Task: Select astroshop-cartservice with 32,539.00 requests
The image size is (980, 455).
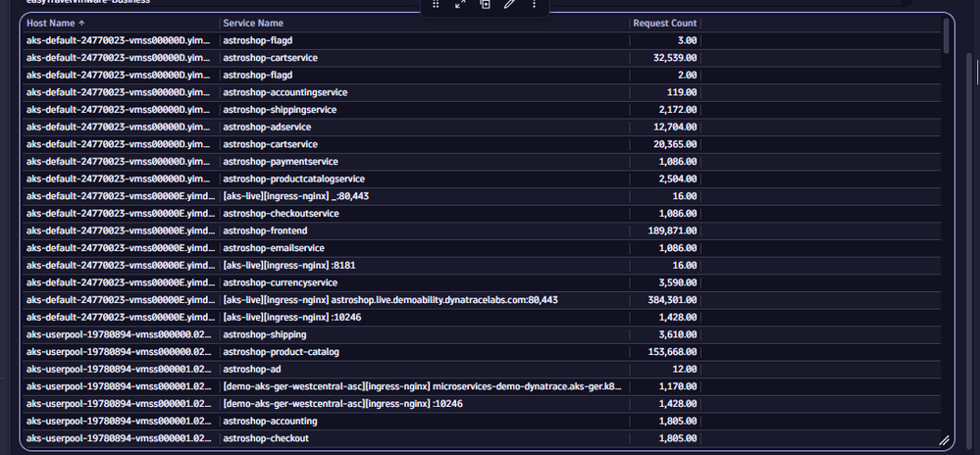Action: pyautogui.click(x=482, y=58)
